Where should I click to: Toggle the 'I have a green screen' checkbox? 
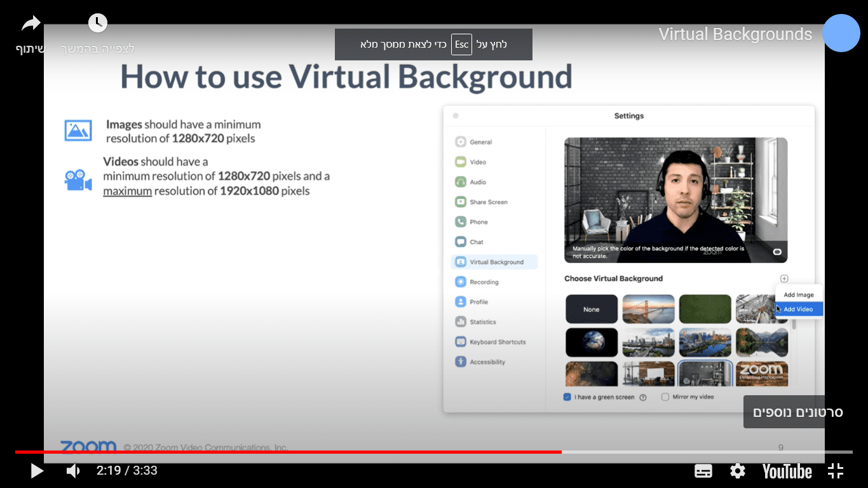(x=567, y=397)
